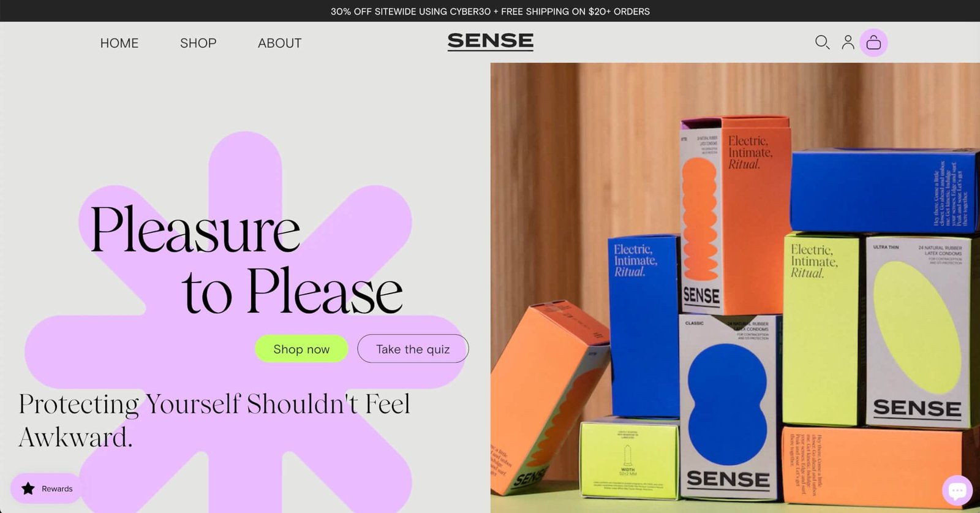980x513 pixels.
Task: Click the Protecting Yourself Shouldn't Feel Awkward text
Action: pos(214,420)
